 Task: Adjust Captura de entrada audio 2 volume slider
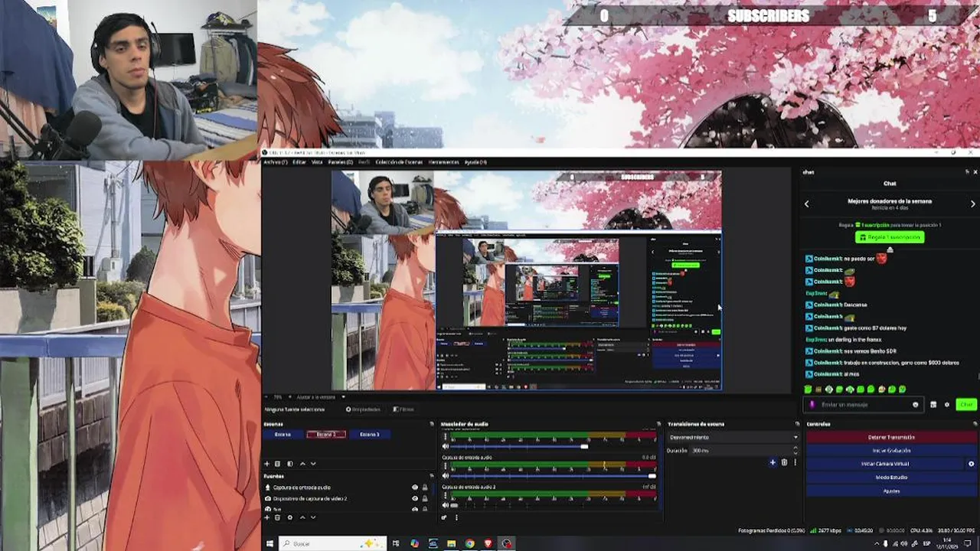coord(553,505)
